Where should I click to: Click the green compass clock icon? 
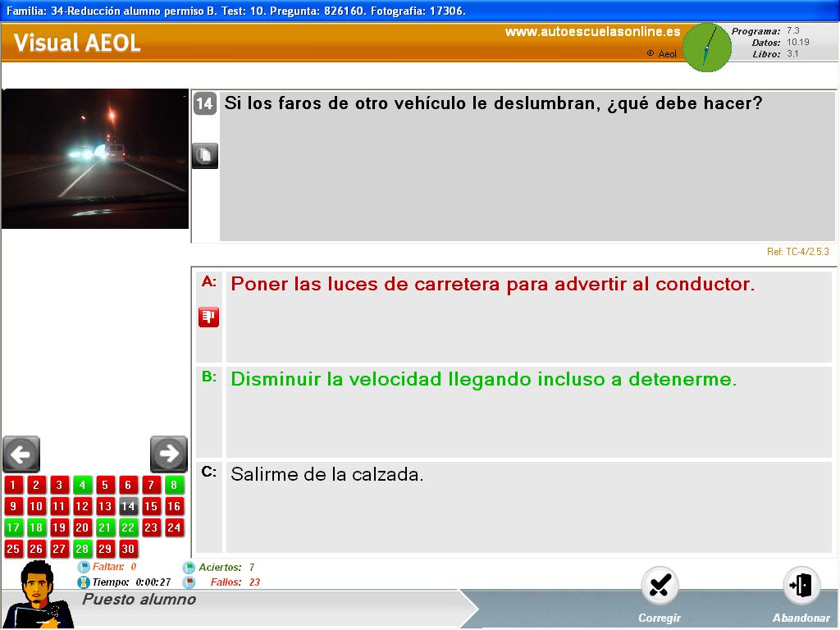coord(706,48)
